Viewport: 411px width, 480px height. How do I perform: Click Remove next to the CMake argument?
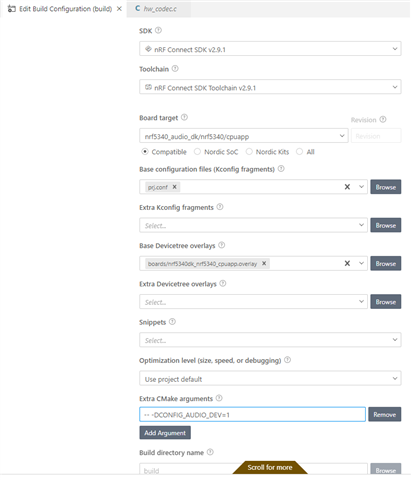(385, 414)
